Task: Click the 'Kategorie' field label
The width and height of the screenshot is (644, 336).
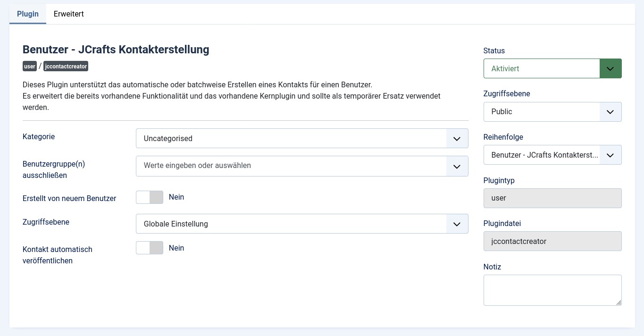Action: coord(39,136)
